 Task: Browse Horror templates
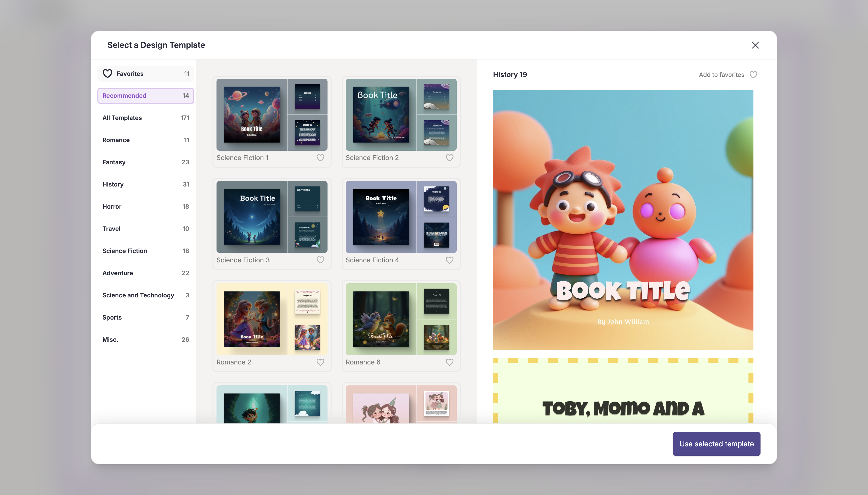tap(146, 207)
